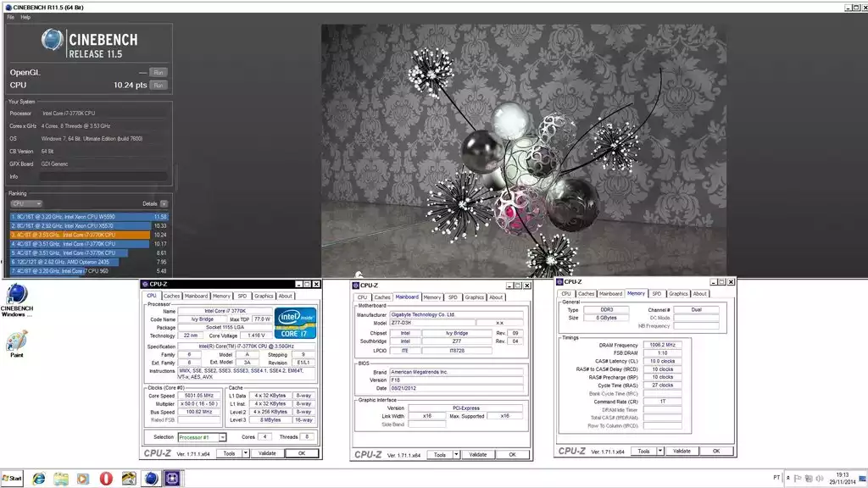Click the Windows Start button
The image size is (868, 488).
tap(12, 478)
